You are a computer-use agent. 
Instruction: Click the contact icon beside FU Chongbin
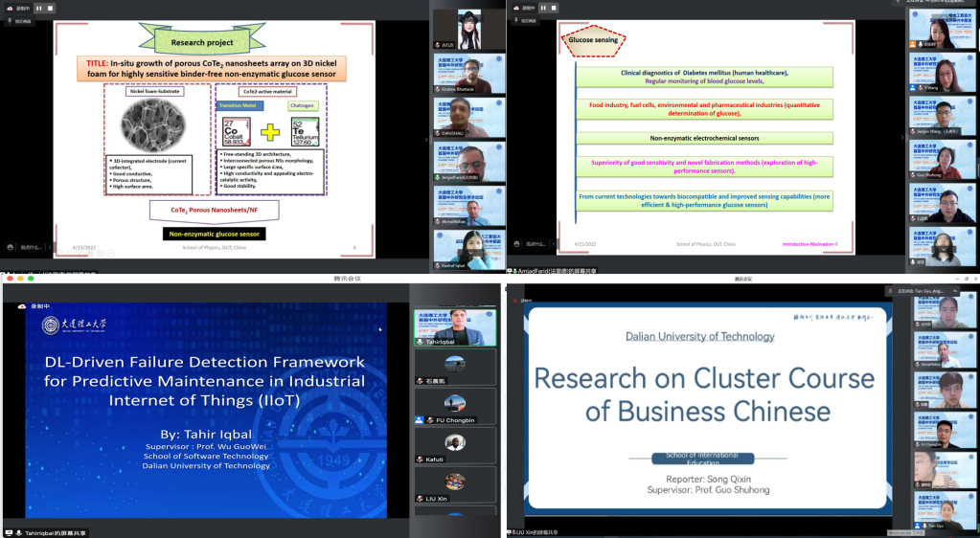419,420
